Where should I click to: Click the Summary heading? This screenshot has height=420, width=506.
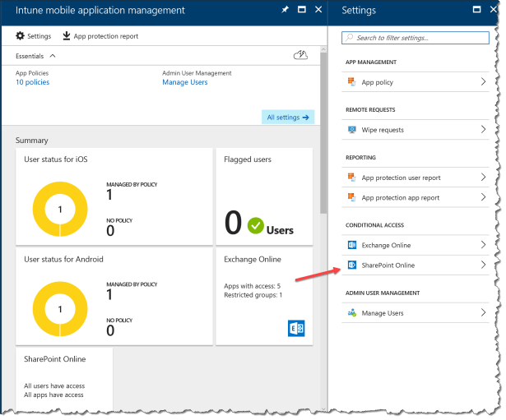[x=31, y=141]
